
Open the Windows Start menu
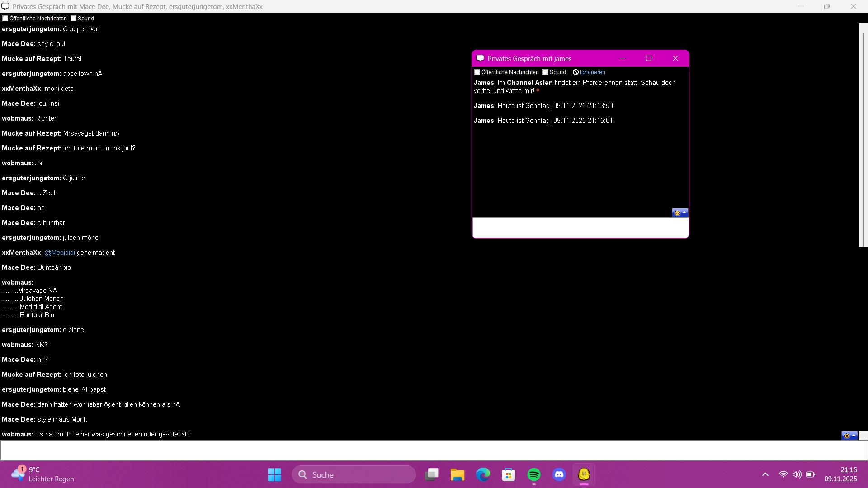coord(274,474)
